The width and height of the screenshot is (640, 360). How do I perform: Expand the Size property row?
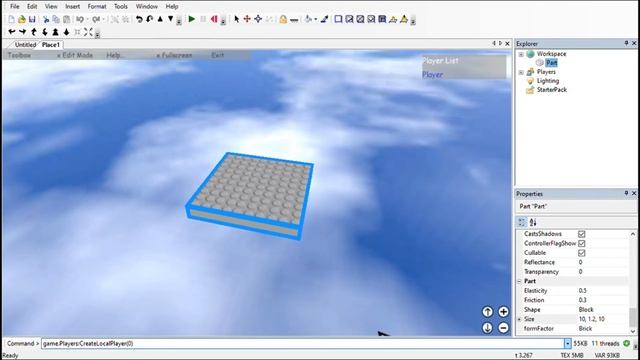[x=520, y=319]
